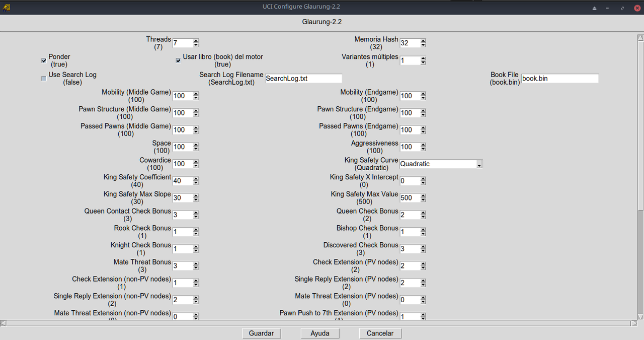The width and height of the screenshot is (644, 340).
Task: Decrease Discovered Check Bonus down arrow
Action: (423, 251)
